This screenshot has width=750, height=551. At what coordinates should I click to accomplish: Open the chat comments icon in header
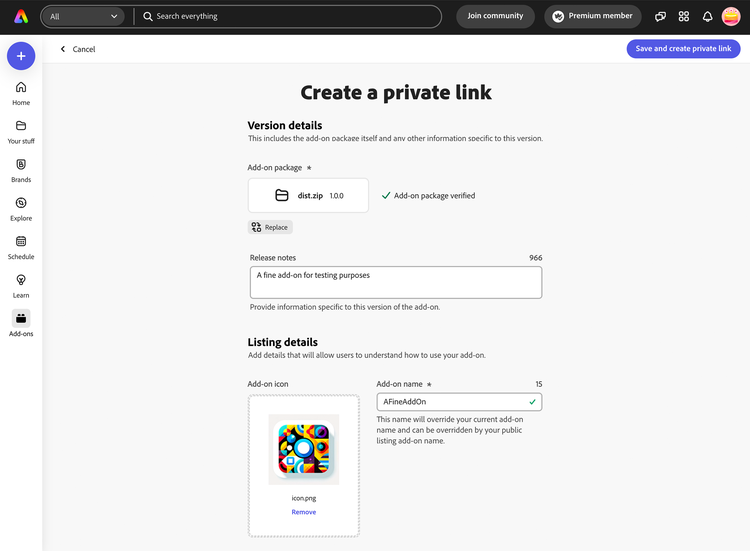pos(660,16)
